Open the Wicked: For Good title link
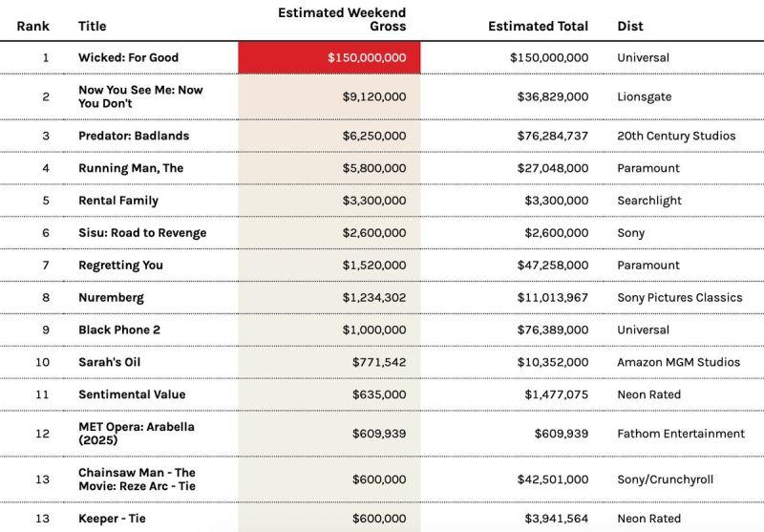764x532 pixels. tap(128, 57)
